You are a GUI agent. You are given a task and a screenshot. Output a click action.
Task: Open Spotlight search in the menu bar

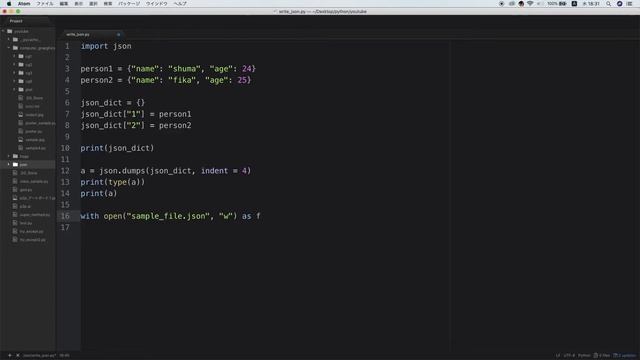(x=608, y=4)
